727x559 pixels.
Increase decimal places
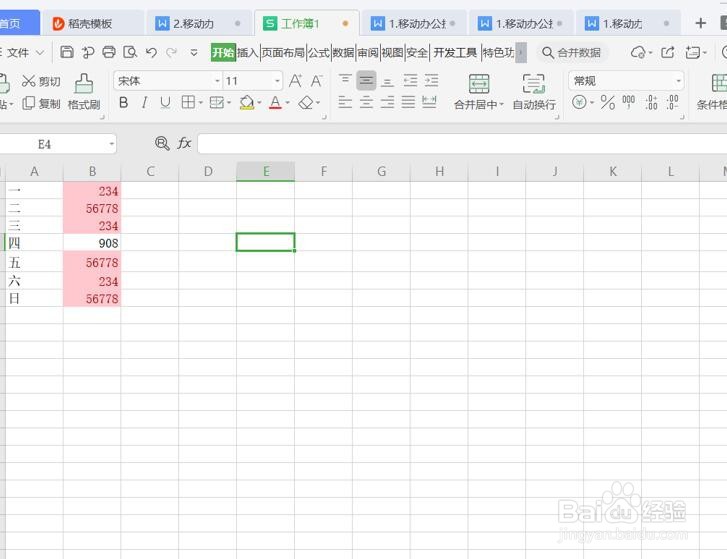pyautogui.click(x=651, y=102)
